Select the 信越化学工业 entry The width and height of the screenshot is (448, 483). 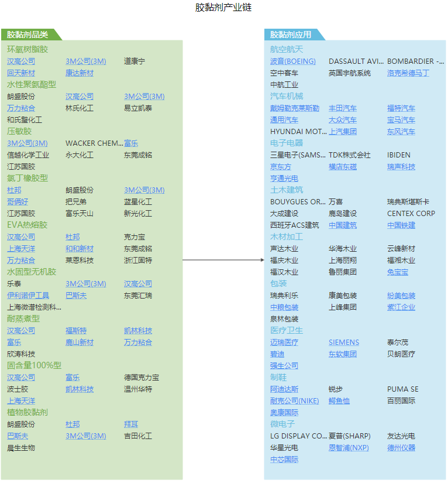click(28, 155)
